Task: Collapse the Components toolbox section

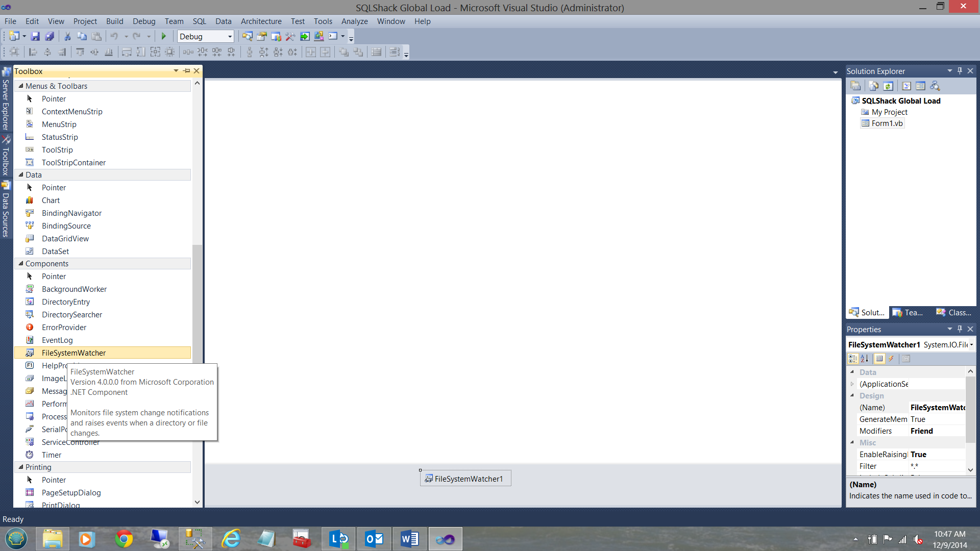Action: (x=21, y=263)
